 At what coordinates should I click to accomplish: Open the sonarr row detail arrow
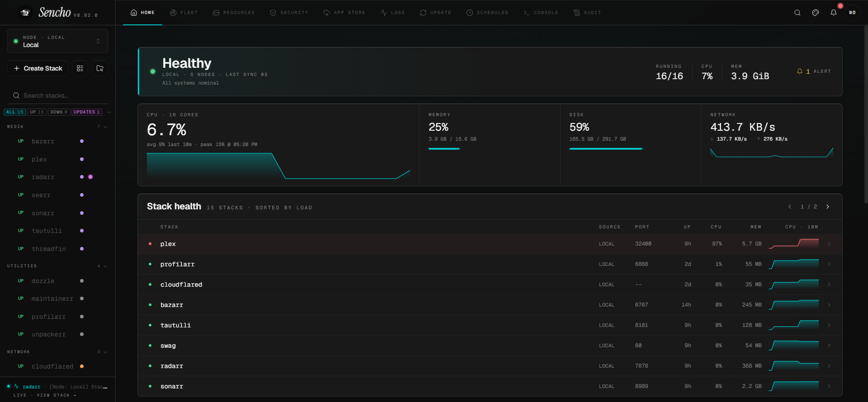tap(829, 386)
